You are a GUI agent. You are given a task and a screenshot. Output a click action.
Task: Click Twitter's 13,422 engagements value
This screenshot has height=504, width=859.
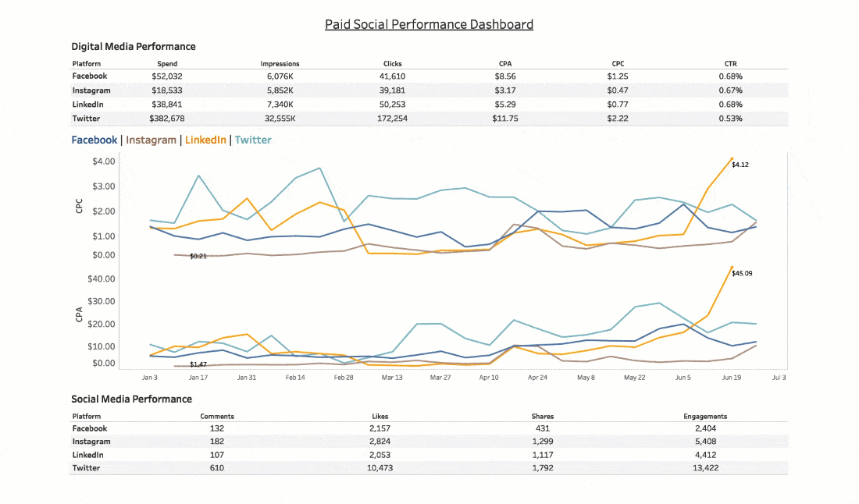[705, 467]
